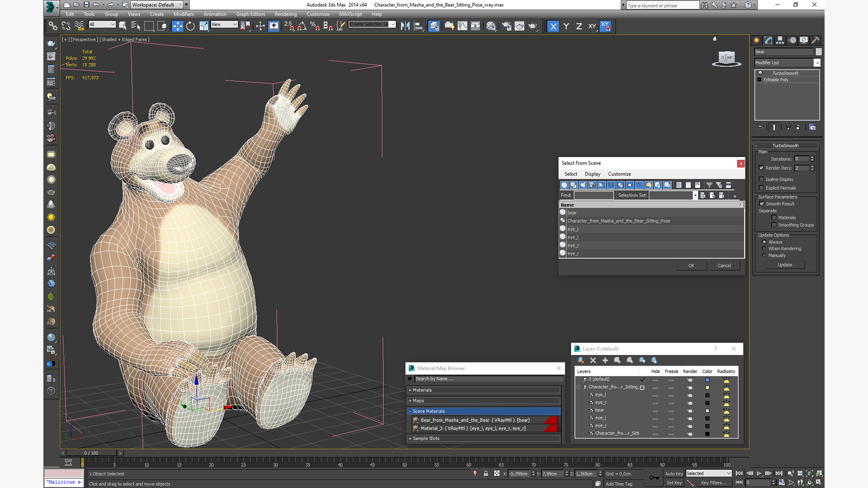Click the object color swatch beside bear name

tap(819, 52)
